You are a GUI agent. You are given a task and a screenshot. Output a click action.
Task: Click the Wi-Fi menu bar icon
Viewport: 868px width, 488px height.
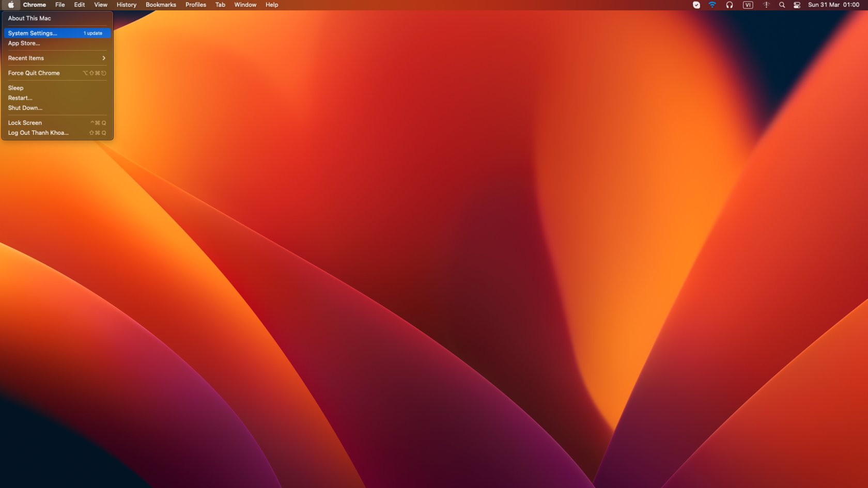(x=712, y=5)
